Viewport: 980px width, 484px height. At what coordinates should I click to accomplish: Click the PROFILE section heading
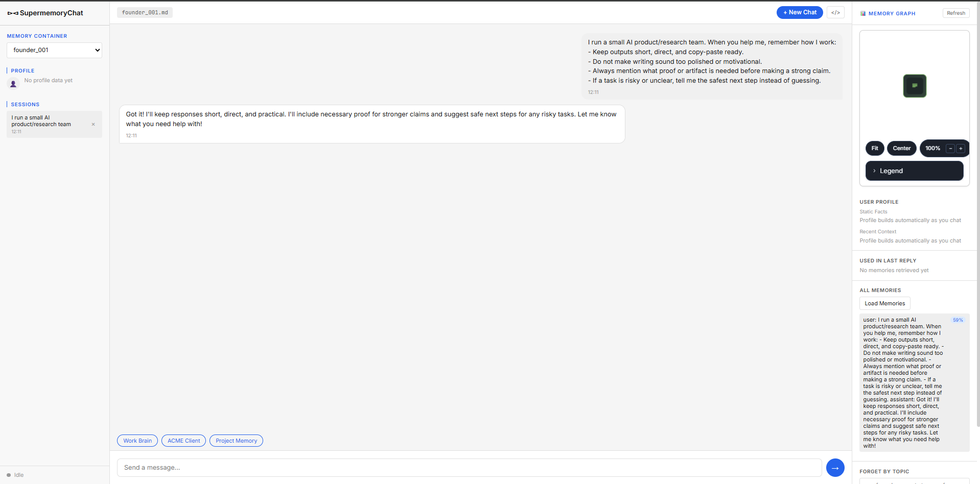[22, 71]
